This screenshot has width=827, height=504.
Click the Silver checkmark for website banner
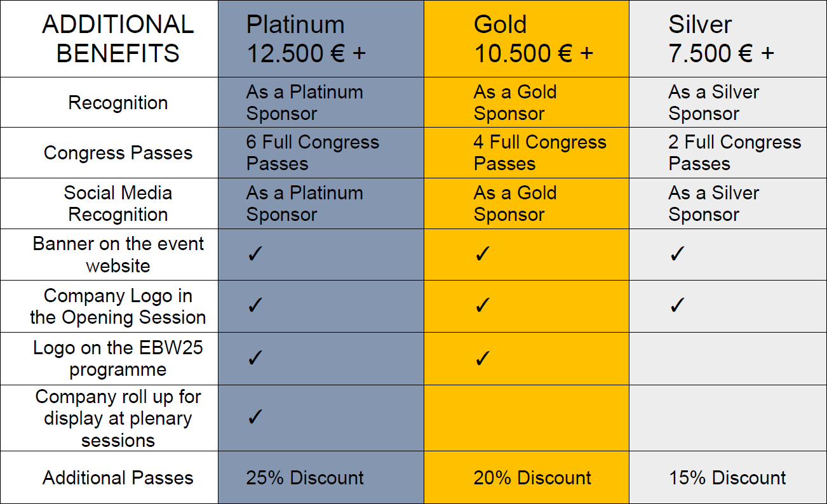pos(677,255)
